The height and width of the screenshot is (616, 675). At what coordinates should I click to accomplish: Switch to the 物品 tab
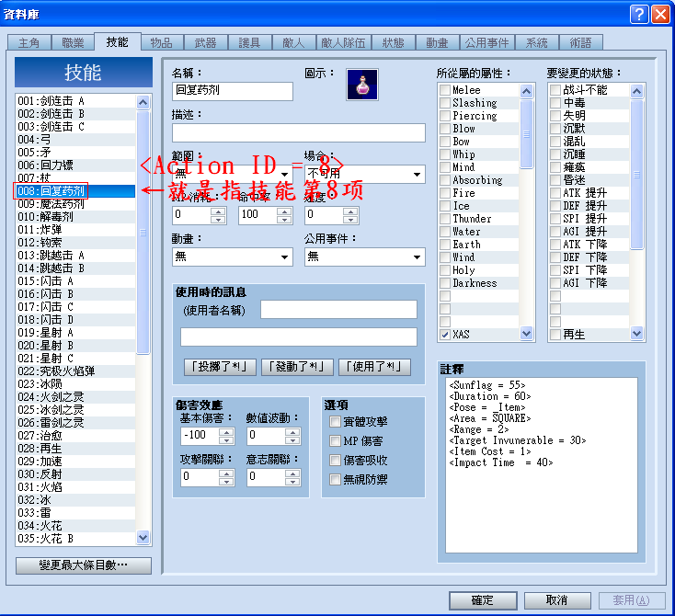point(162,43)
